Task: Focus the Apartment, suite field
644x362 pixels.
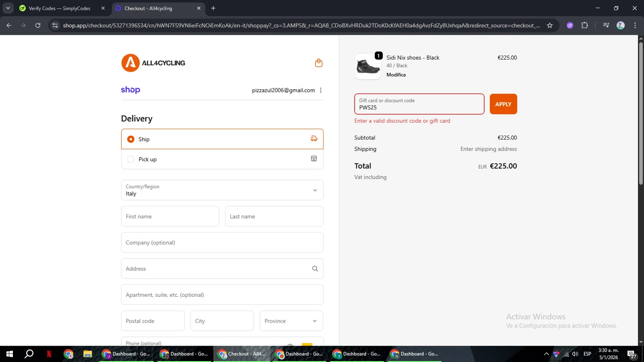Action: pyautogui.click(x=222, y=295)
